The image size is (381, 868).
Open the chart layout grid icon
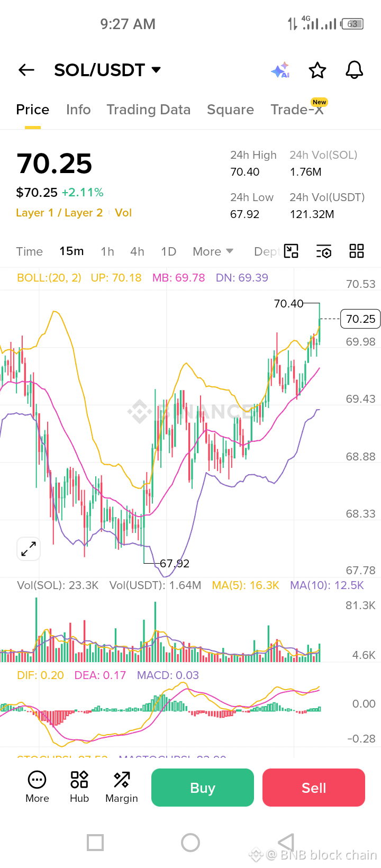[x=357, y=251]
